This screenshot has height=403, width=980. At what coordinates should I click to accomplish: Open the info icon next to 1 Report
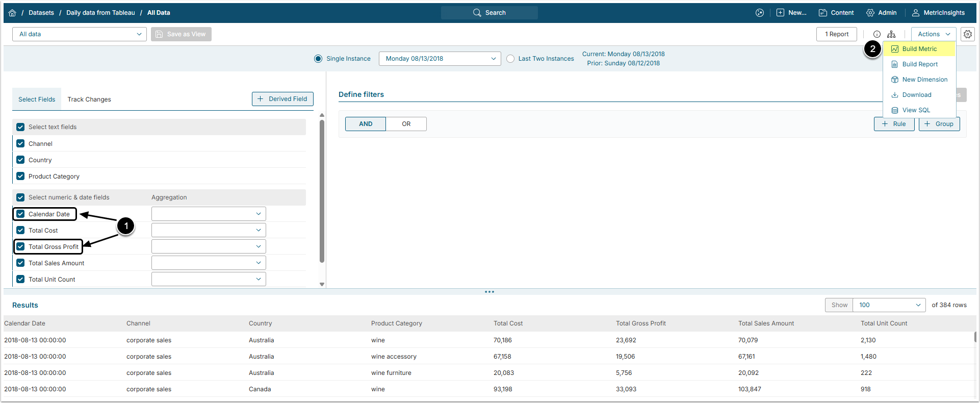876,34
